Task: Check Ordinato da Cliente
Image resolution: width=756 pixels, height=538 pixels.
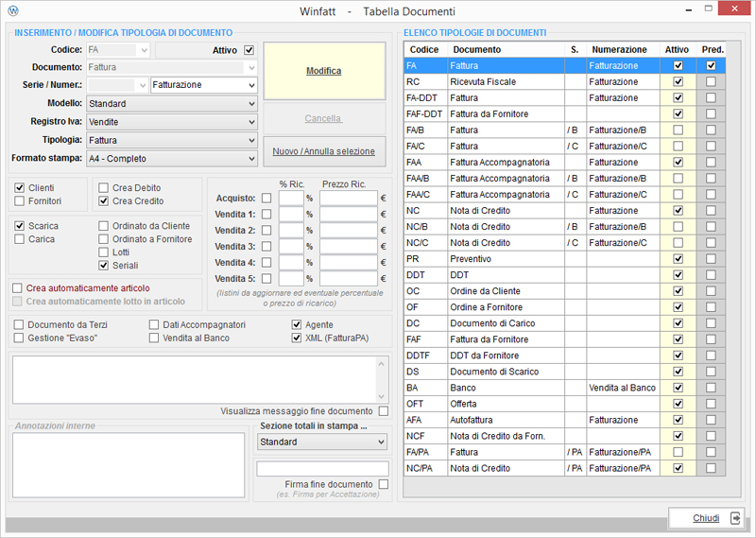Action: 103,226
